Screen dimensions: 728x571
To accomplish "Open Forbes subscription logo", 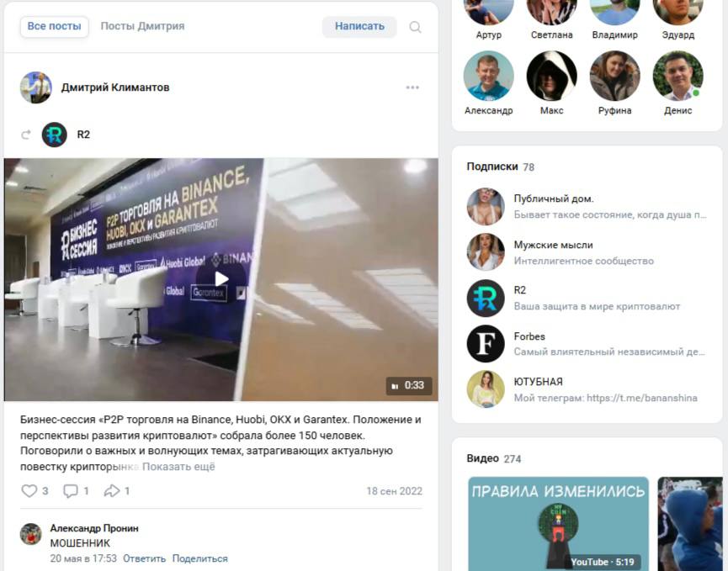I will (x=485, y=344).
